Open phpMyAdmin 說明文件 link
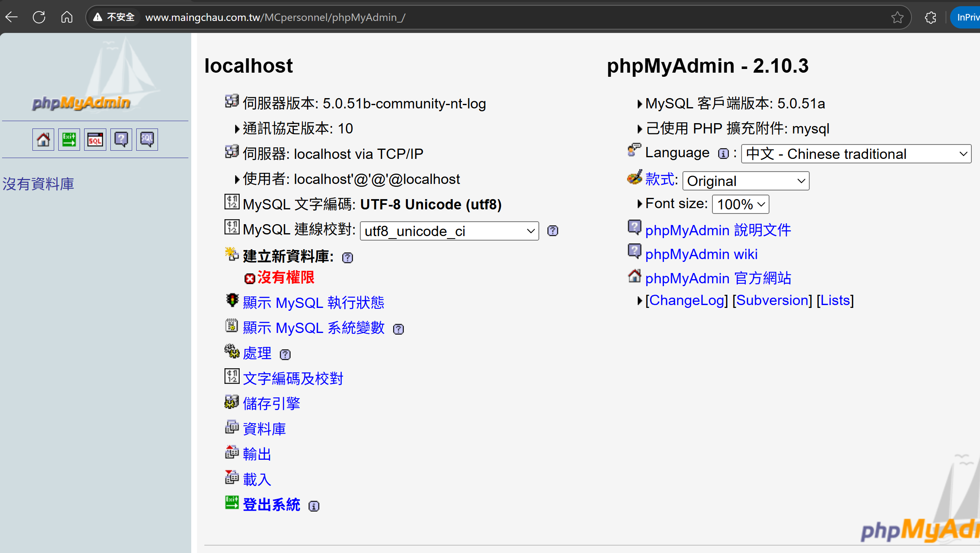Screen dimensions: 980x553 pyautogui.click(x=718, y=230)
